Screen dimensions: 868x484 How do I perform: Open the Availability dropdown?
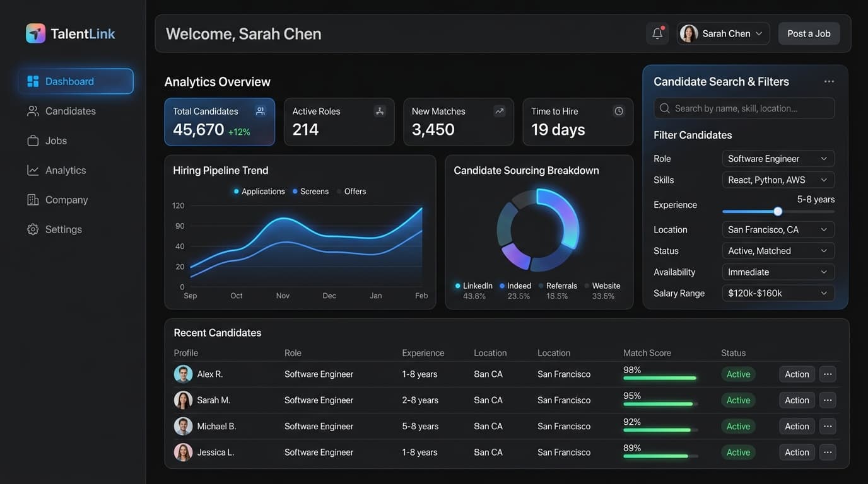778,272
